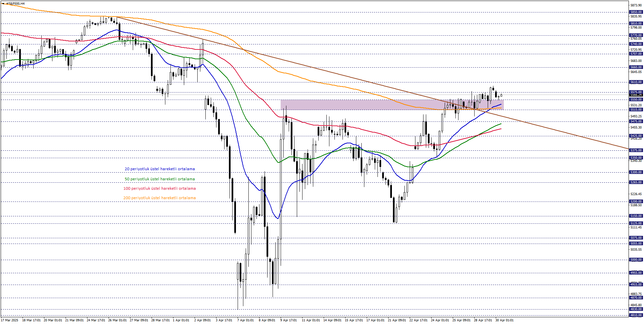The width and height of the screenshot is (644, 324).
Task: Click the 5740.00 price level label
Action: pos(636,44)
